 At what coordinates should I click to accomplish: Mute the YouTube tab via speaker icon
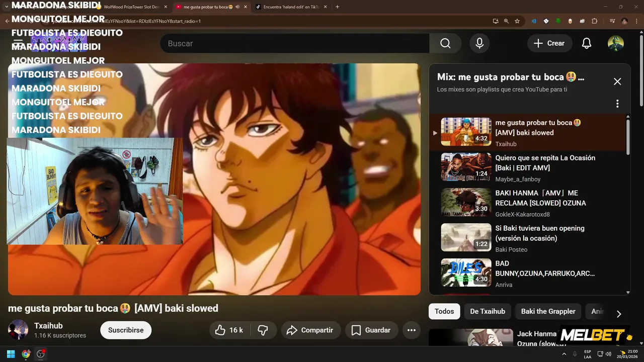tap(237, 7)
